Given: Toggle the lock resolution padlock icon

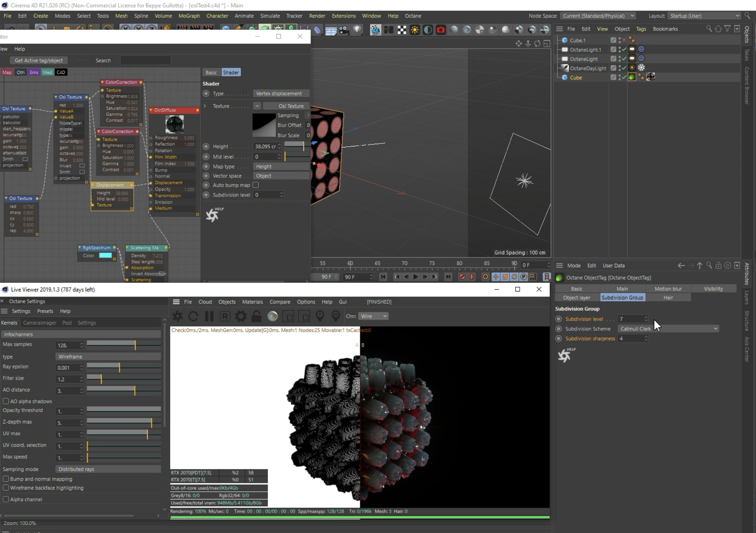Looking at the screenshot, I should coord(257,316).
